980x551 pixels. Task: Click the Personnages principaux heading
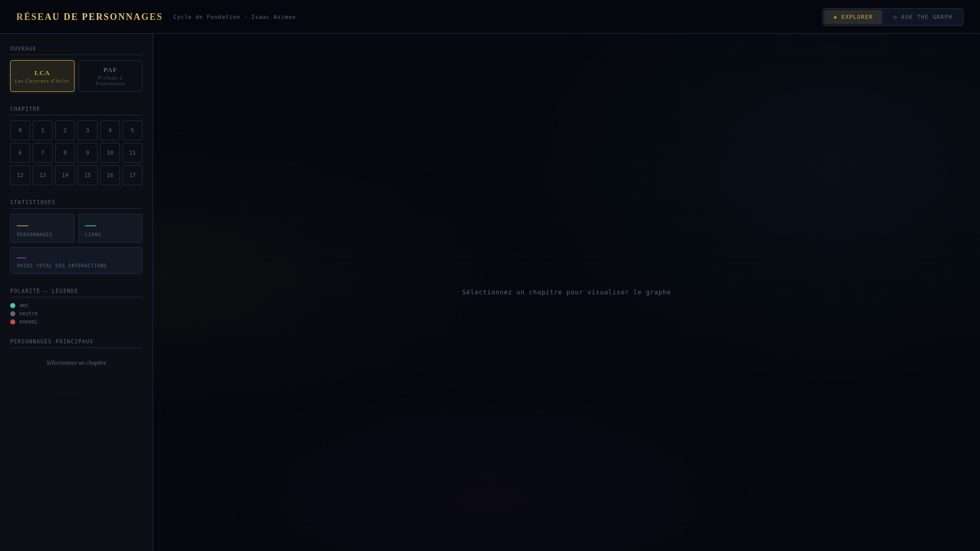[52, 342]
